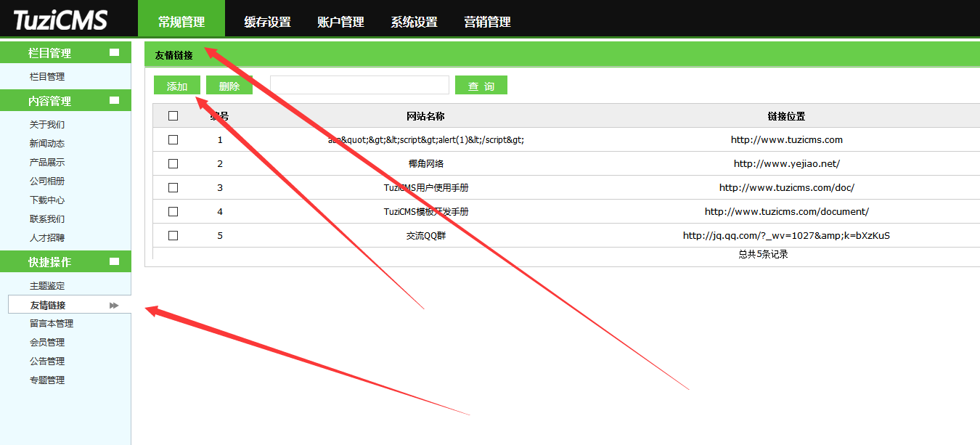This screenshot has height=445, width=980.
Task: Check the box for row 1
Action: click(x=173, y=139)
